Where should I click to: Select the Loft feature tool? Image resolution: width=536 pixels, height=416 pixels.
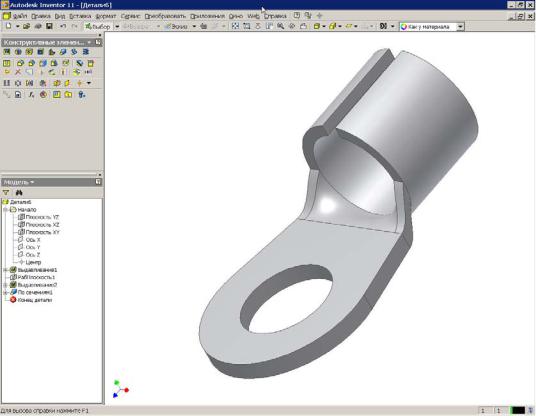click(x=63, y=52)
